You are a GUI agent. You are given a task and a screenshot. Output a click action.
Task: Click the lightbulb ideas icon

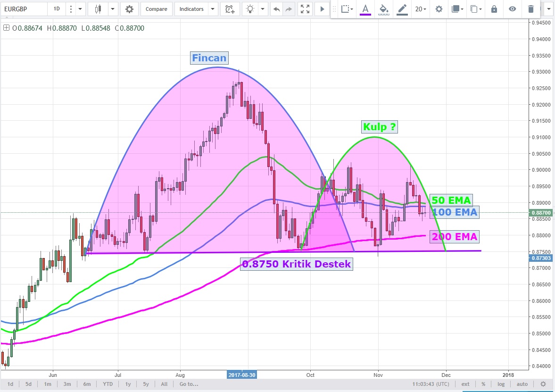251,9
